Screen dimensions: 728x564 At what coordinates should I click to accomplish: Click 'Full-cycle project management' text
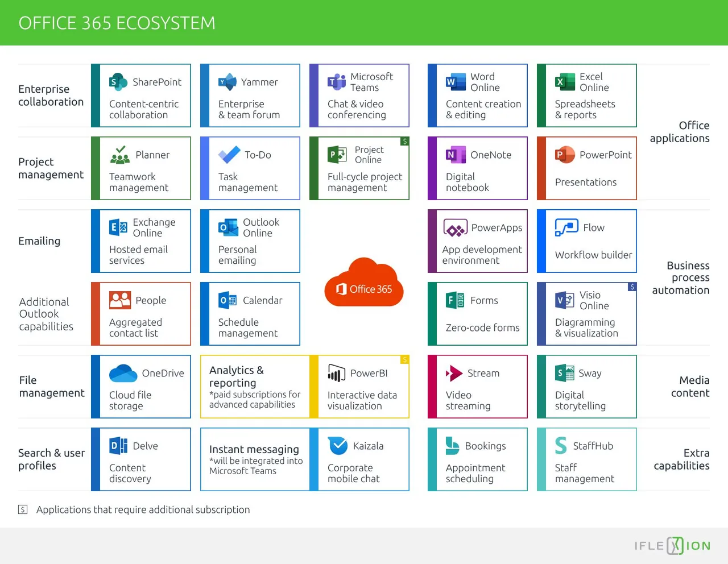click(x=365, y=182)
